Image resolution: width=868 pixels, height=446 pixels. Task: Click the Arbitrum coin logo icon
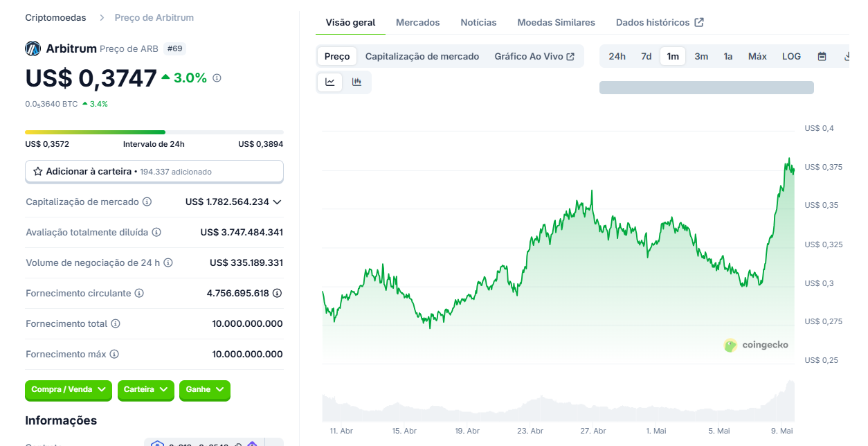[x=33, y=48]
